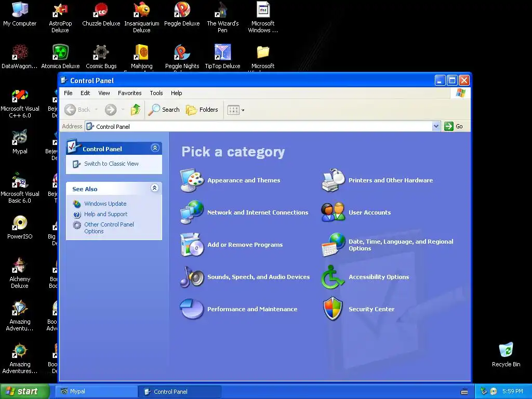The height and width of the screenshot is (399, 532).
Task: Open the View menu
Action: (x=104, y=93)
